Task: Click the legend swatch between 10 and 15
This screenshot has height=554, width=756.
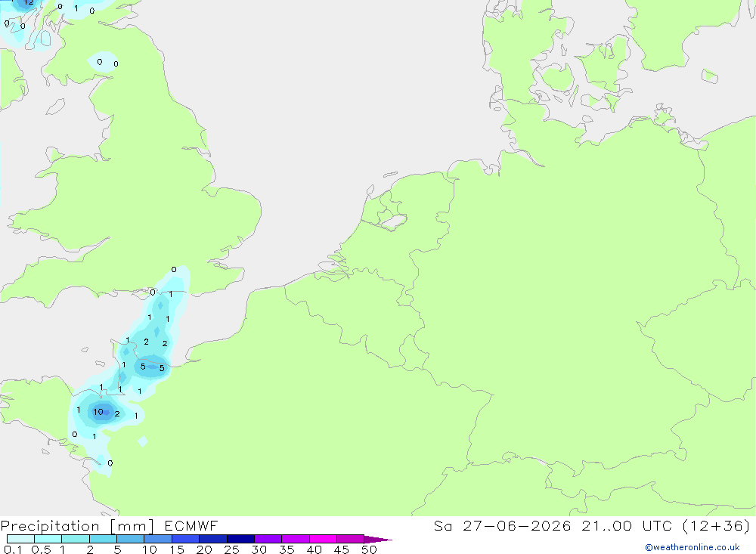Action: pyautogui.click(x=158, y=539)
